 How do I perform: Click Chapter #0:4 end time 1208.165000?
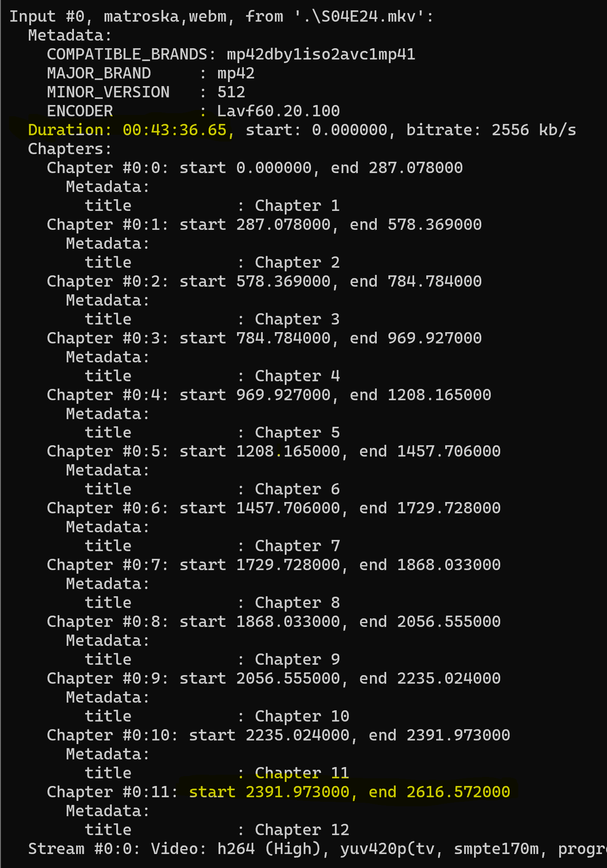tap(439, 395)
